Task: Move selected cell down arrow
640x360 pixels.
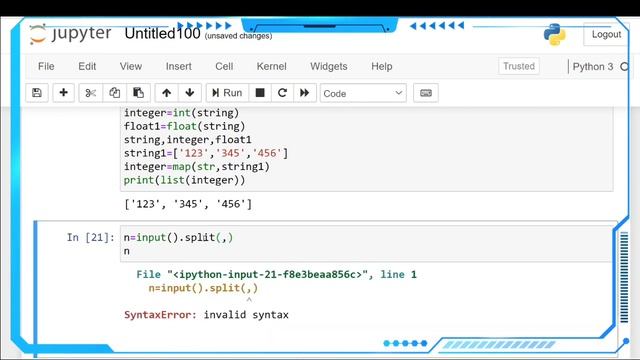Action: pyautogui.click(x=189, y=93)
